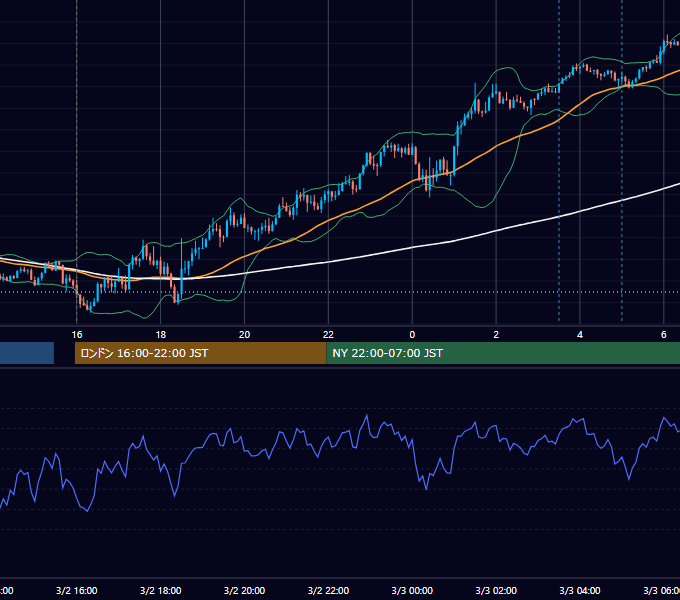Click the "3/2 18:00" timestamp on the bottom axis
This screenshot has height=600, width=680.
pyautogui.click(x=160, y=590)
